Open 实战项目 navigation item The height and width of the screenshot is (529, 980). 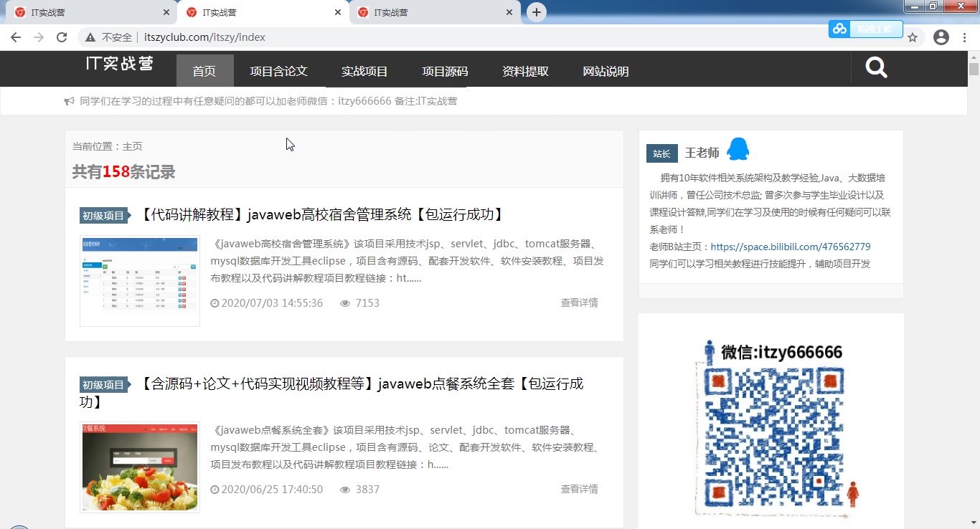[x=364, y=71]
